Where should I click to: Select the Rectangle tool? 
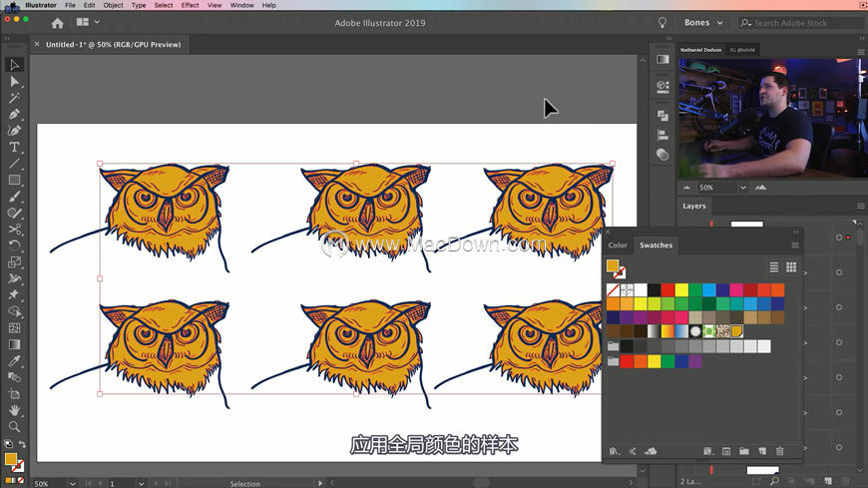pyautogui.click(x=14, y=180)
